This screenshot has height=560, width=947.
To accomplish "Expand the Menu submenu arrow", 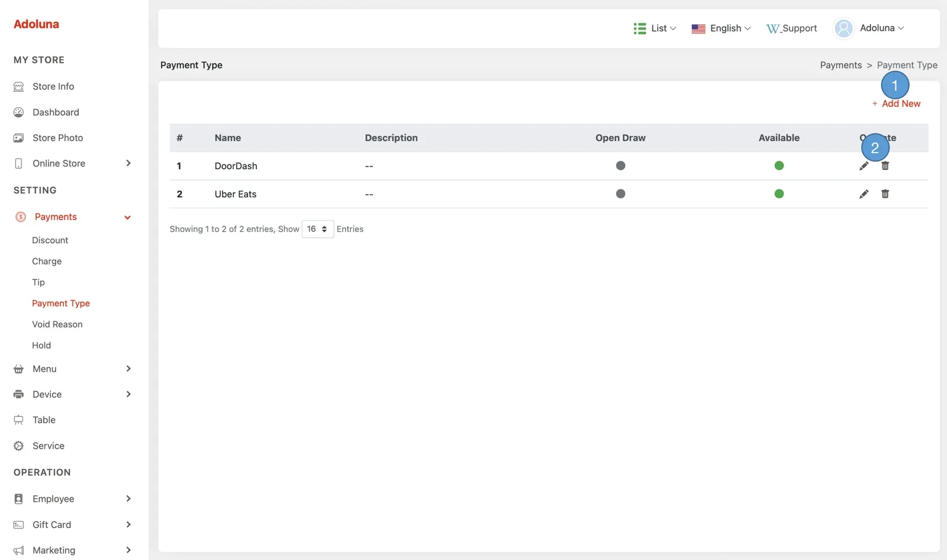I will (128, 369).
